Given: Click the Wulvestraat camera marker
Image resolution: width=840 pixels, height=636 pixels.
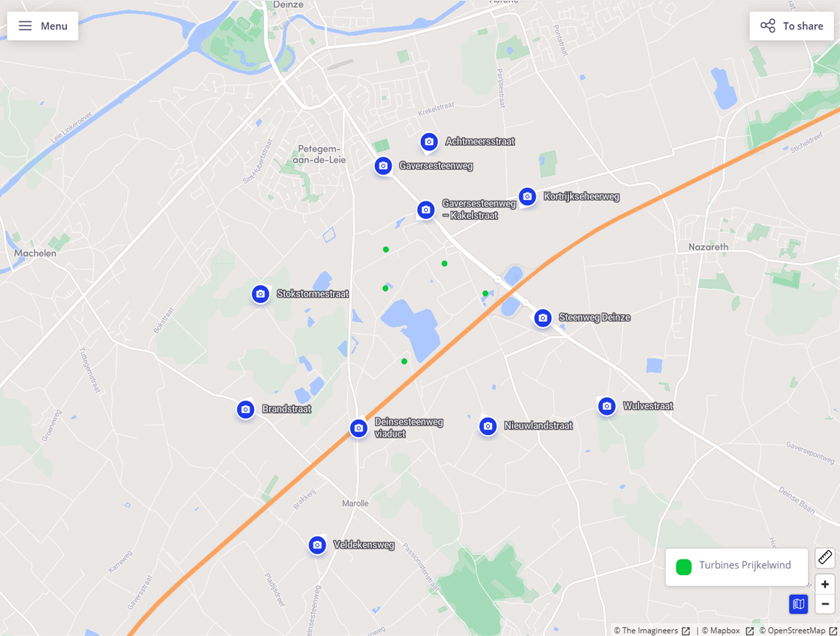Looking at the screenshot, I should tap(606, 406).
